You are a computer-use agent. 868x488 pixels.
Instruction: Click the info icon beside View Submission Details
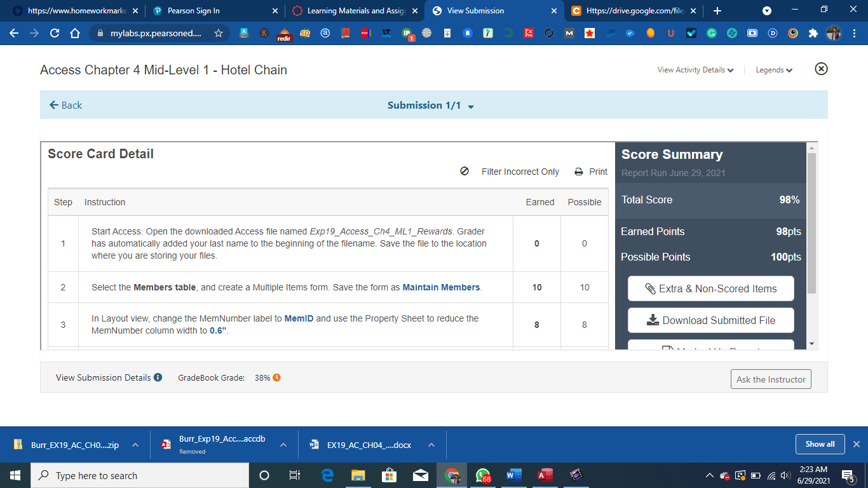[x=158, y=377]
